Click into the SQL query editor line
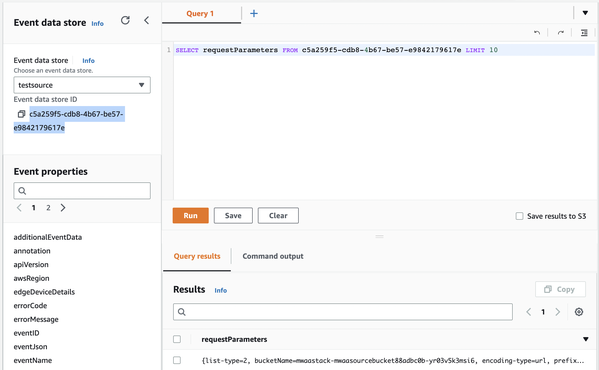 pos(384,50)
